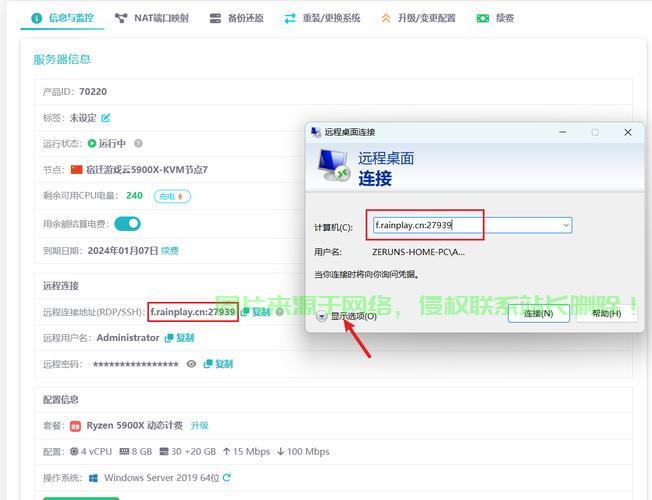Toggle the 用余额结算电费 switch

[127, 224]
